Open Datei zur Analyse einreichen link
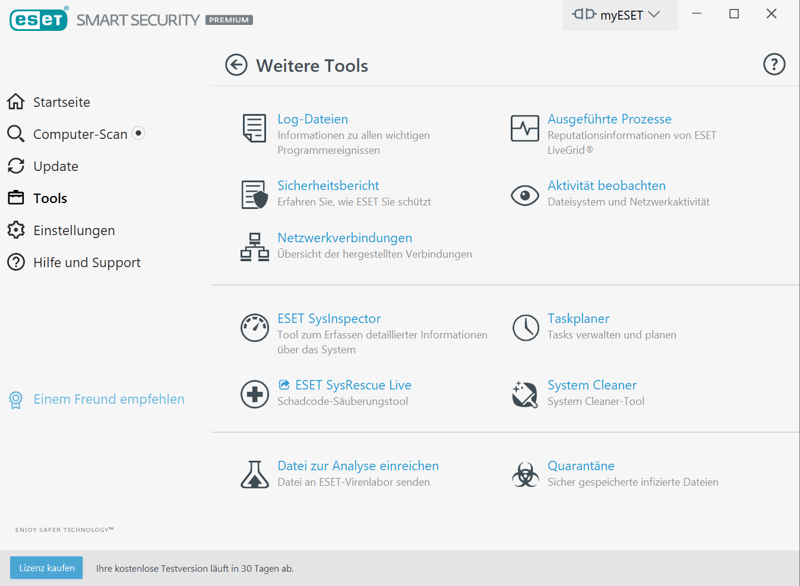 click(358, 466)
